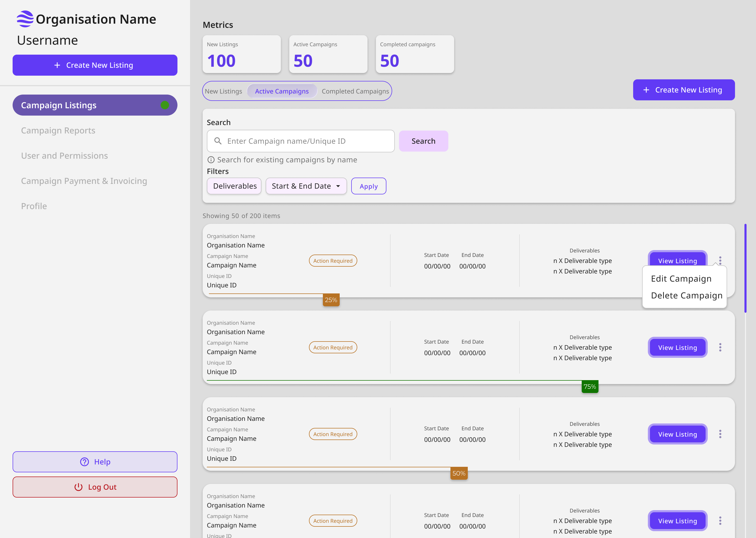Switch to Completed Campaigns tab
This screenshot has width=756, height=538.
(x=355, y=91)
